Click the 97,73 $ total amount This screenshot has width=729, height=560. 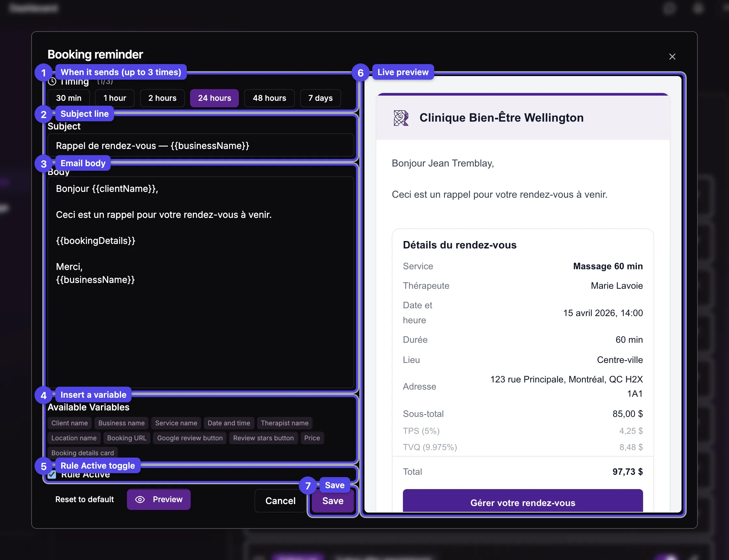[627, 472]
